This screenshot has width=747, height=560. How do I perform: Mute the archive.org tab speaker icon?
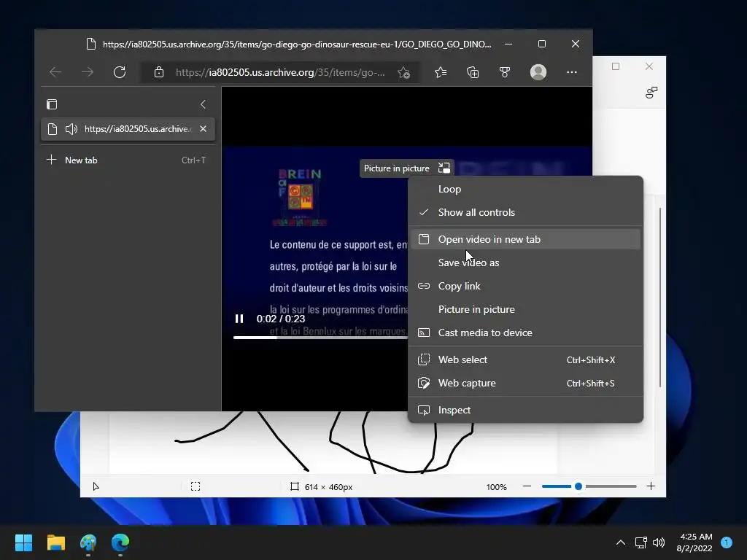71,129
